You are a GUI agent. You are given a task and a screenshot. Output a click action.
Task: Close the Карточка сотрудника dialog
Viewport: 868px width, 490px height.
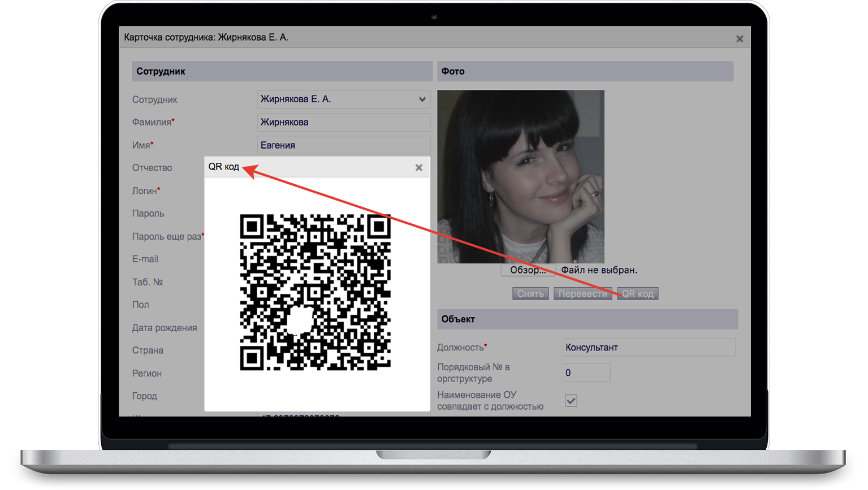point(739,39)
